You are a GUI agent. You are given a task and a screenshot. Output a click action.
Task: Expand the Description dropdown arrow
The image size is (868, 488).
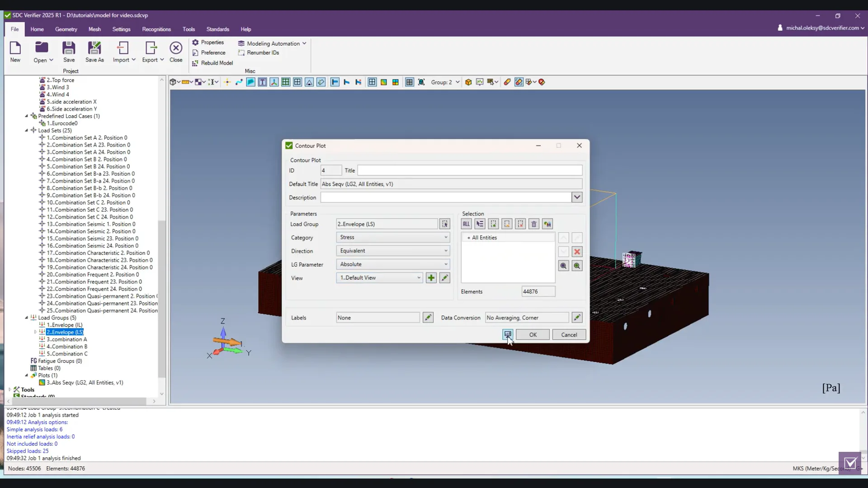point(577,197)
